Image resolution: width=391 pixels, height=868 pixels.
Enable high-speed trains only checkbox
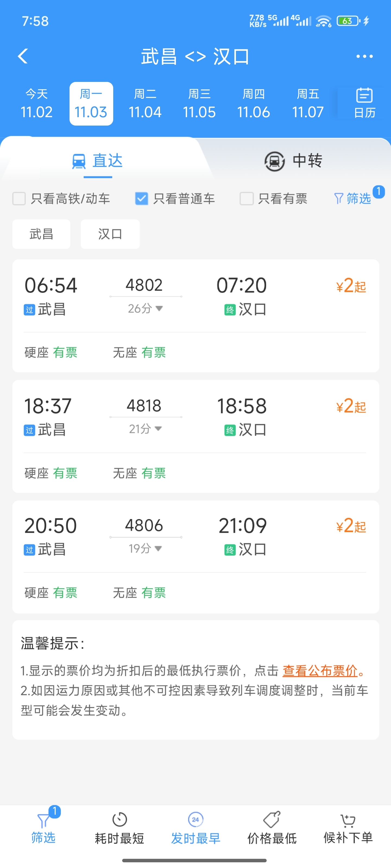click(19, 199)
